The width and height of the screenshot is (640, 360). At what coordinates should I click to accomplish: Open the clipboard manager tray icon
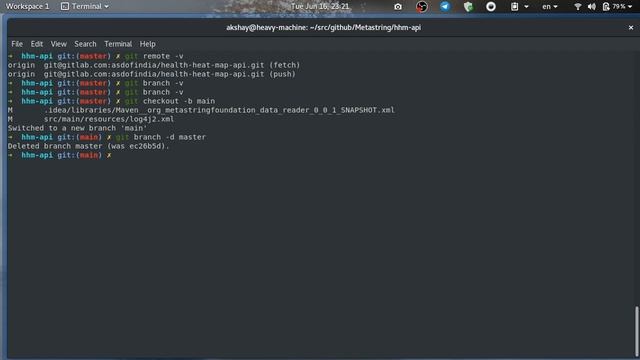tap(514, 7)
